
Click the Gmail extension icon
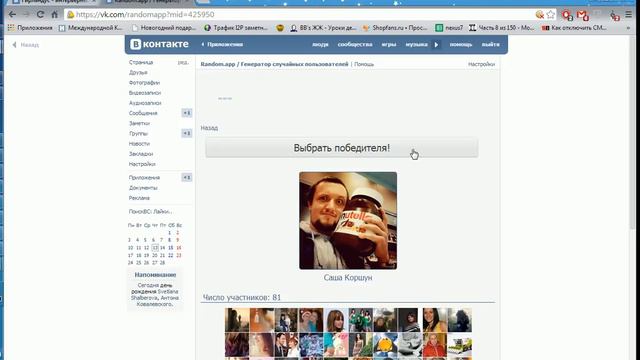(583, 15)
